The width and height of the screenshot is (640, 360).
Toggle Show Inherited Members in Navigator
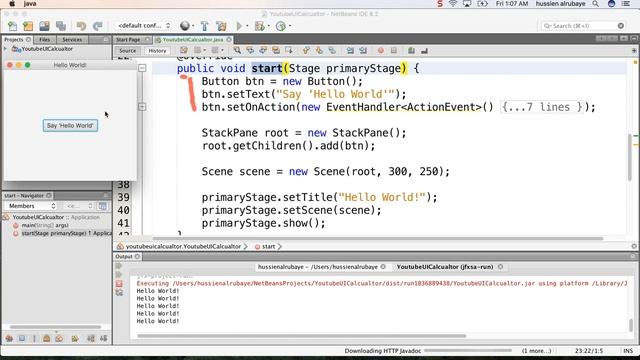click(9, 338)
